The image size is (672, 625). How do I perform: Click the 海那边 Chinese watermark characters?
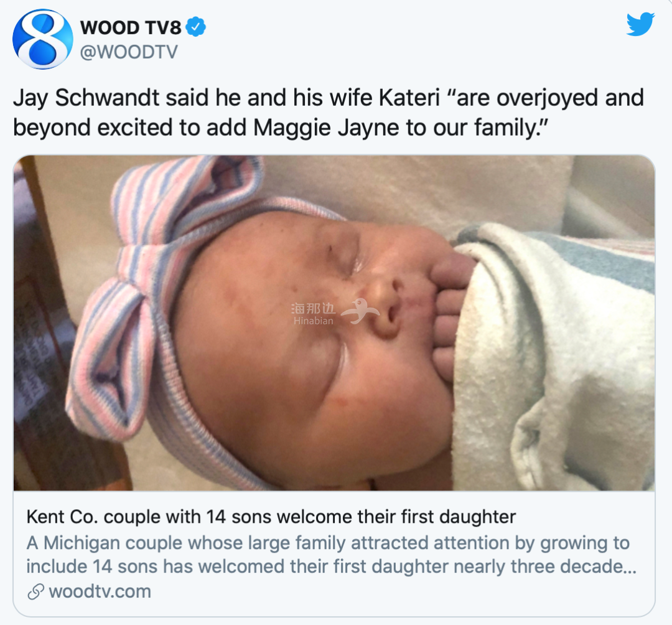(x=313, y=308)
